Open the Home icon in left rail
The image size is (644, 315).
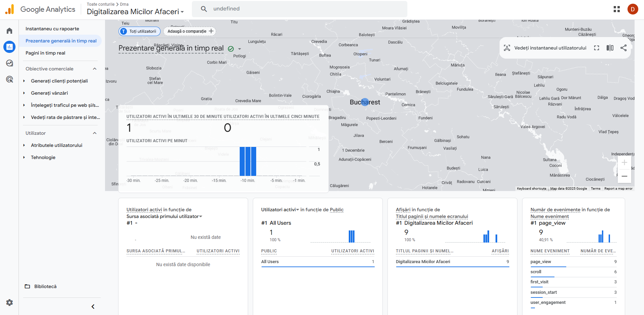(9, 31)
